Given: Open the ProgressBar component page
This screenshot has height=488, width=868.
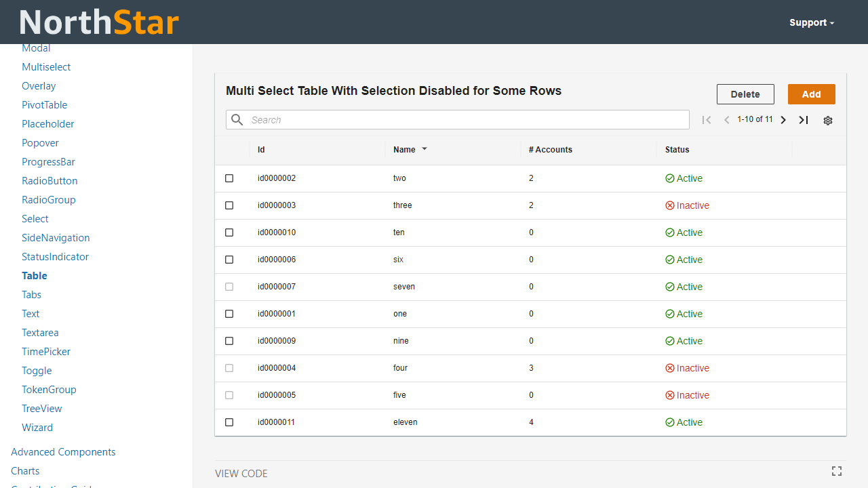Looking at the screenshot, I should click(48, 162).
